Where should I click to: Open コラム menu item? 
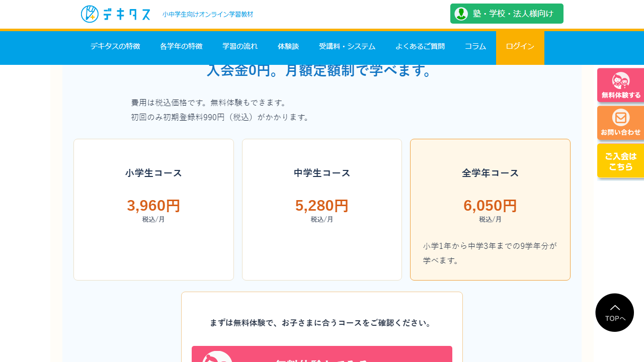[475, 46]
